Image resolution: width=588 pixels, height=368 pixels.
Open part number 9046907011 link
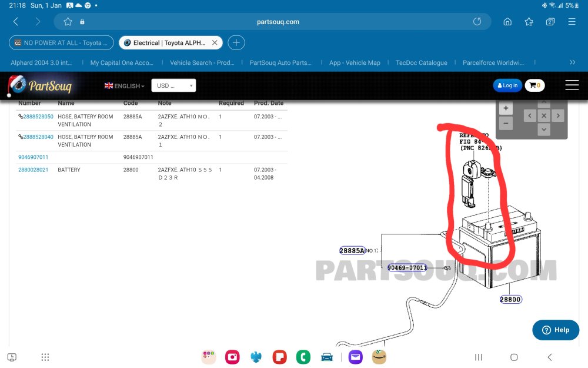click(33, 157)
